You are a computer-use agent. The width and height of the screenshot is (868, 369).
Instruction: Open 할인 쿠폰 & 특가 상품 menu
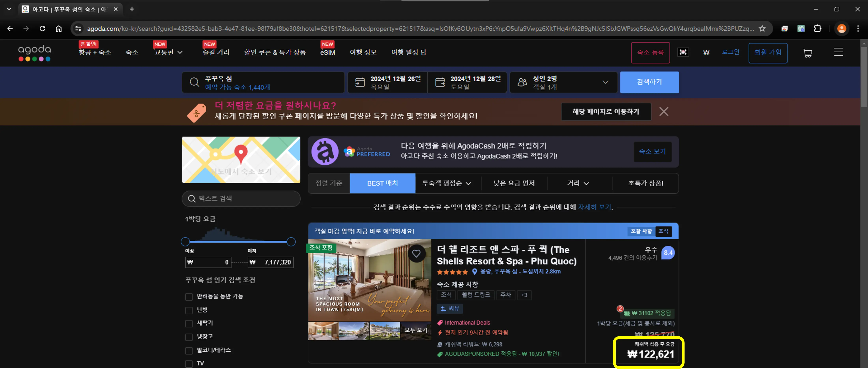pyautogui.click(x=275, y=52)
